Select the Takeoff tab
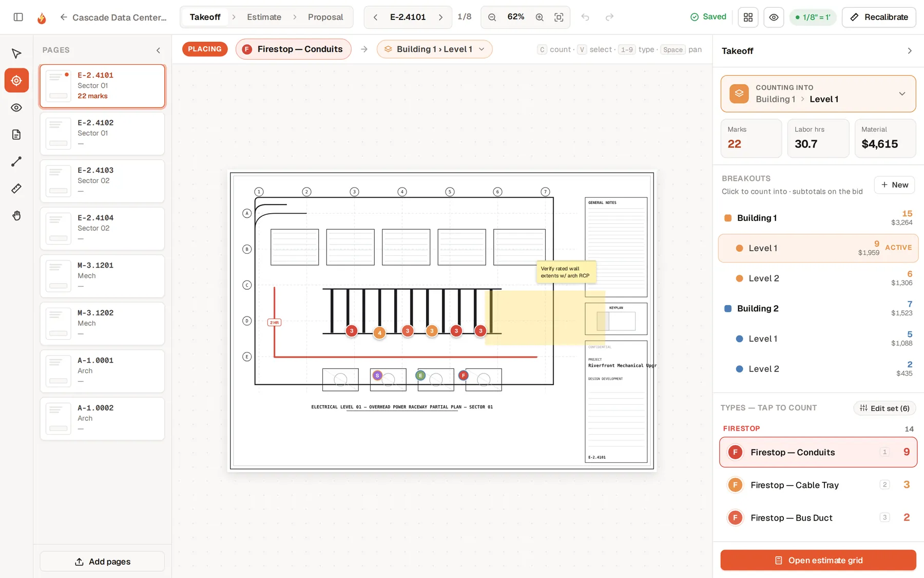This screenshot has width=924, height=578. pyautogui.click(x=205, y=17)
